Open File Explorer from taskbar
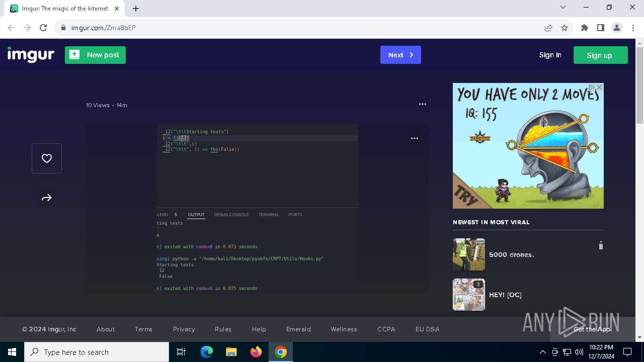644x362 pixels. tap(231, 352)
